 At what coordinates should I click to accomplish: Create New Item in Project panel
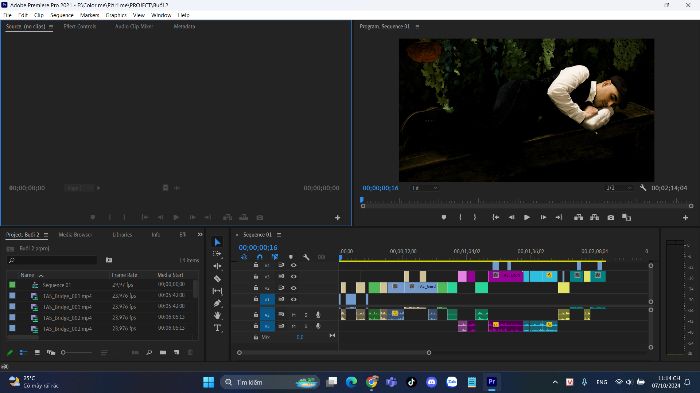(x=177, y=353)
